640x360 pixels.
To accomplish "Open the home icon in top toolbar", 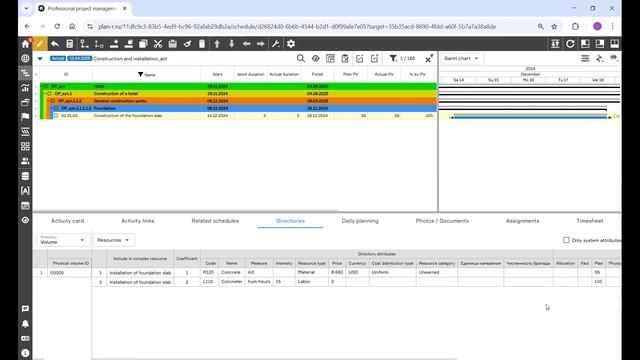I will (x=25, y=44).
